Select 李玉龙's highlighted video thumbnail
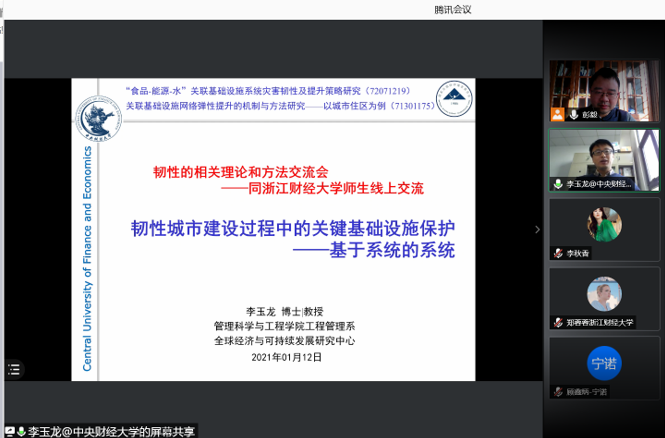The image size is (665, 438). pyautogui.click(x=604, y=155)
